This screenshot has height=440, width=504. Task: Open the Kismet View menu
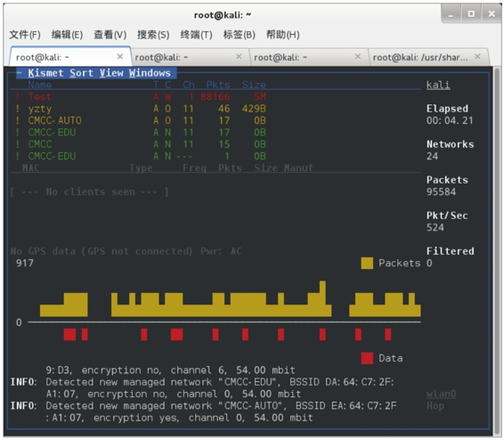click(111, 73)
